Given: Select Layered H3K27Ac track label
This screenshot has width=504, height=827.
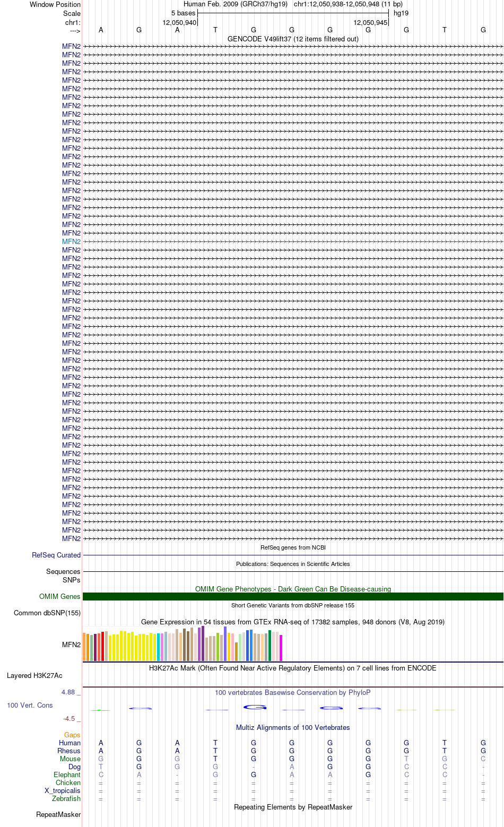Looking at the screenshot, I should point(34,675).
